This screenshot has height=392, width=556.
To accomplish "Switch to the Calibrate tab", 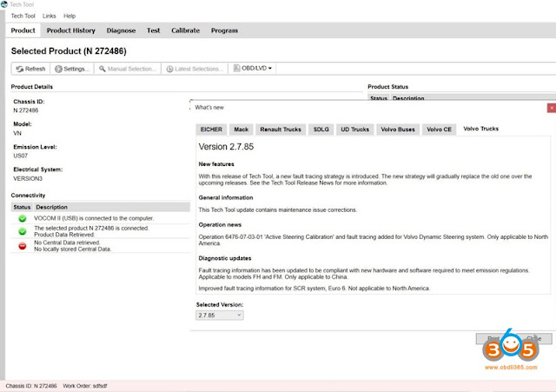I will [x=185, y=30].
